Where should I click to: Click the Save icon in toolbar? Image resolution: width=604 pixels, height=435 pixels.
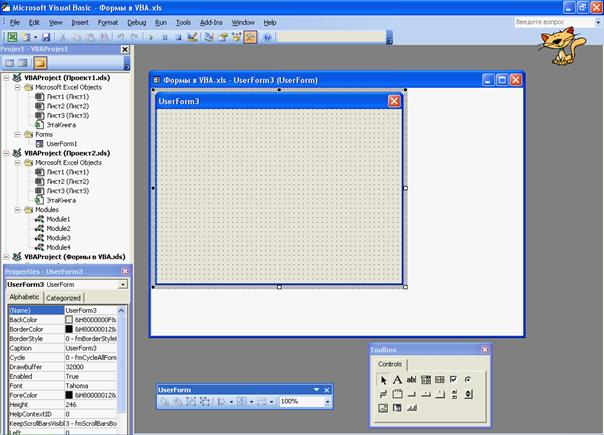[x=46, y=36]
